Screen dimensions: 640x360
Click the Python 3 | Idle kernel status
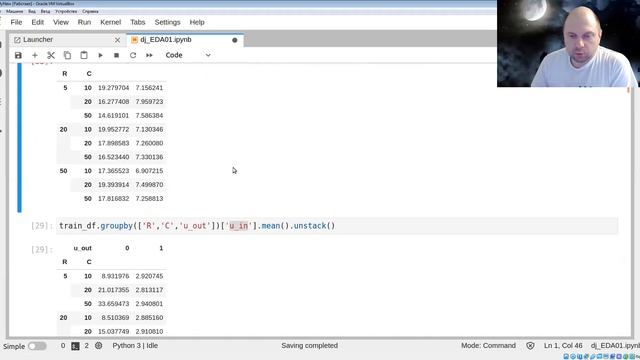(135, 346)
